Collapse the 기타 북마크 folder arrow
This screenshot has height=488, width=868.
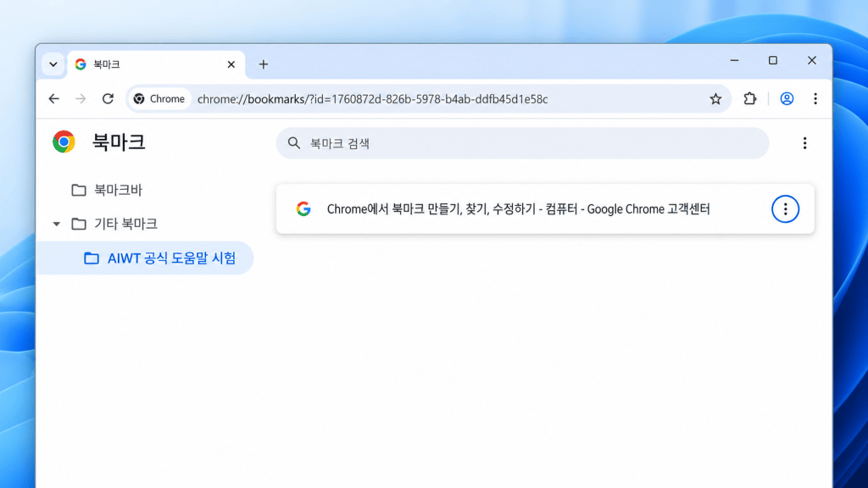(x=57, y=224)
